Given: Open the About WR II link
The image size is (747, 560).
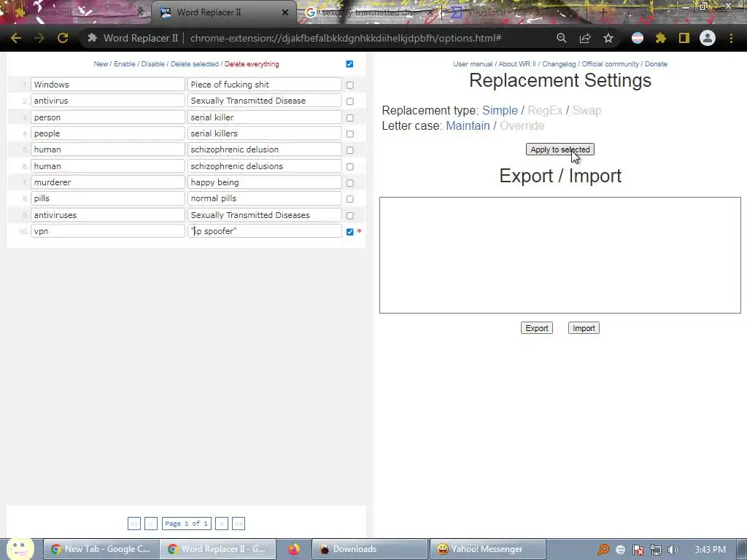Looking at the screenshot, I should point(517,64).
